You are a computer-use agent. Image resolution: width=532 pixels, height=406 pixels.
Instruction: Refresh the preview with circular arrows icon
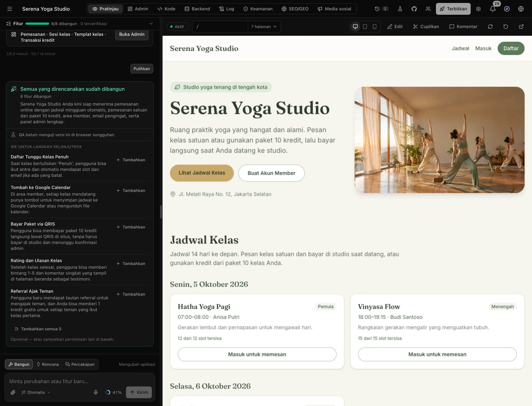(x=490, y=27)
